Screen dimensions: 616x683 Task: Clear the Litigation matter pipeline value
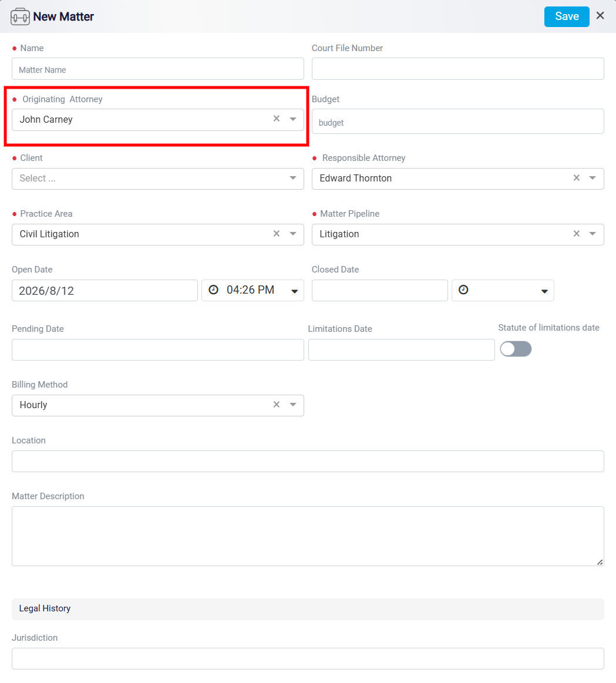(x=576, y=234)
